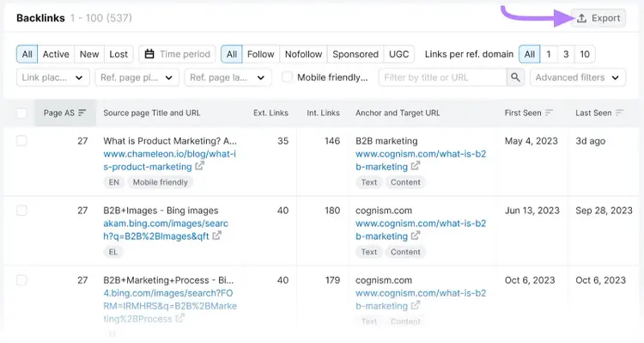Image resolution: width=644 pixels, height=343 pixels.
Task: Click the Filter by title or URL field
Action: pos(443,77)
